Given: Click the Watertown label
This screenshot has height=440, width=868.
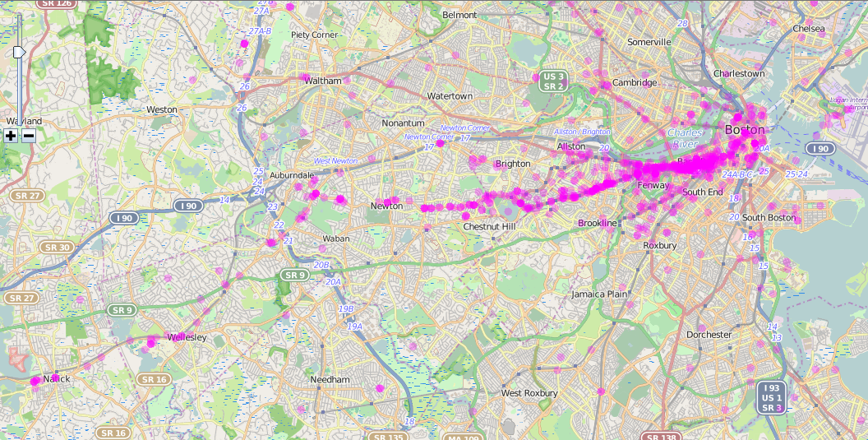Looking at the screenshot, I should click(x=450, y=96).
